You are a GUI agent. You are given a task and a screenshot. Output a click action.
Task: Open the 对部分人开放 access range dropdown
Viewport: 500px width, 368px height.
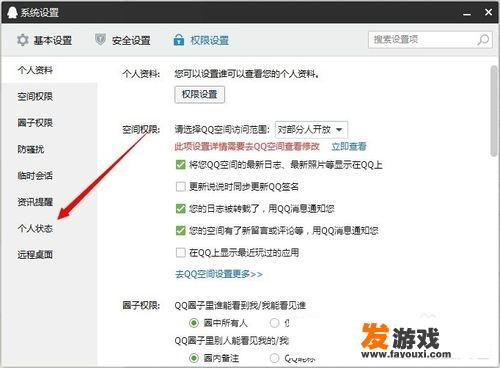311,129
